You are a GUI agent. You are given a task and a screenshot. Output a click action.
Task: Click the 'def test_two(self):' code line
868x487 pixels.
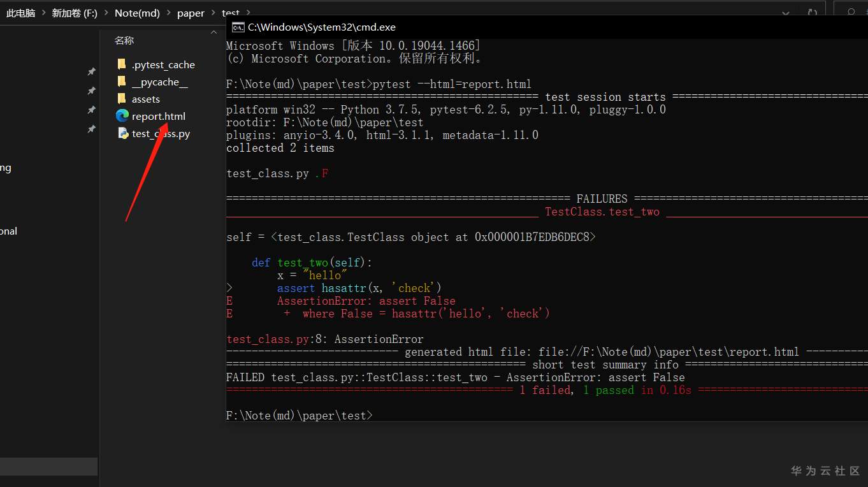[x=312, y=263]
